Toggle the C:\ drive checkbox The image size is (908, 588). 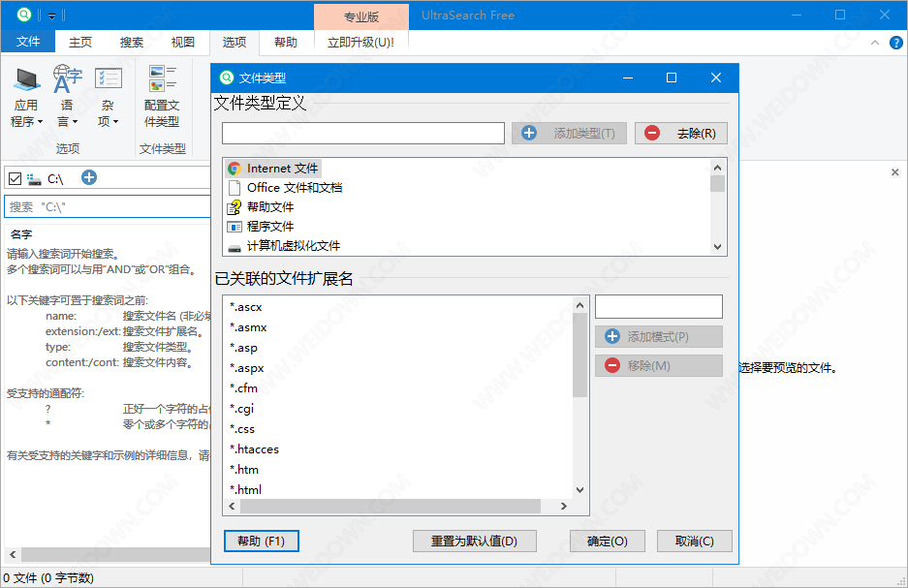(x=16, y=179)
